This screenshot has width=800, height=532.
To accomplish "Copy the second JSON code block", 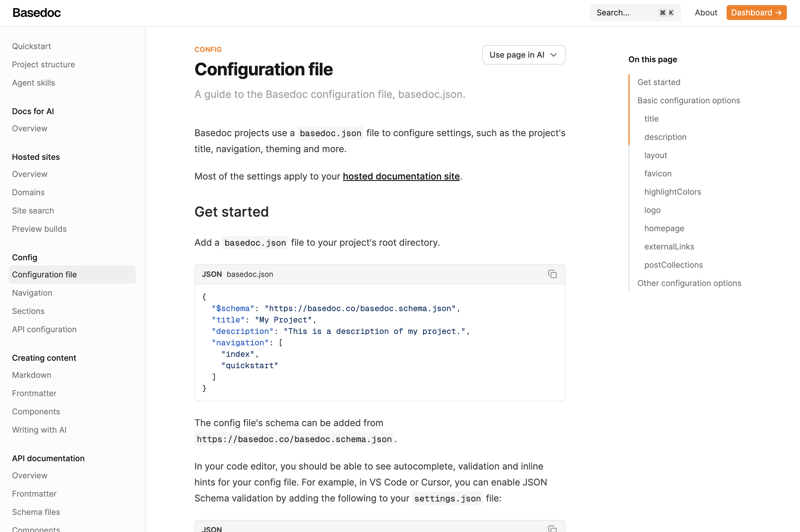I will [x=552, y=529].
